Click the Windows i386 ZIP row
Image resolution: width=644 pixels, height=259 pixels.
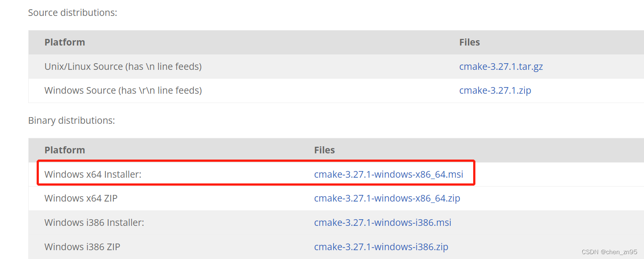pyautogui.click(x=82, y=247)
